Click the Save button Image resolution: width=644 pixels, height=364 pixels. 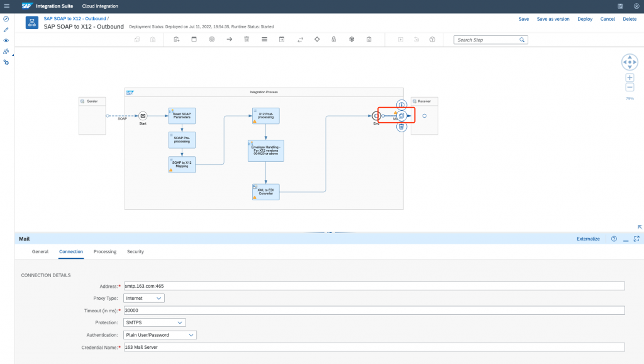[x=524, y=19]
